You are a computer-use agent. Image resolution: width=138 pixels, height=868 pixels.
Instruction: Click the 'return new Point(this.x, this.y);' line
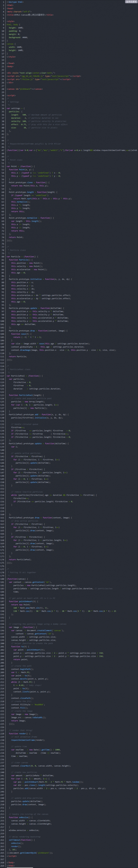[30, 186]
